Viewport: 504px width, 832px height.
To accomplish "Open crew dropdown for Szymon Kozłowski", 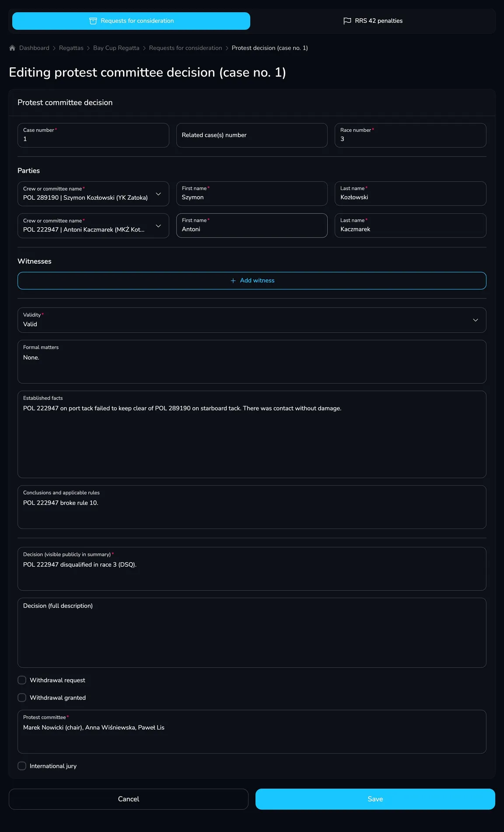I will tap(93, 194).
